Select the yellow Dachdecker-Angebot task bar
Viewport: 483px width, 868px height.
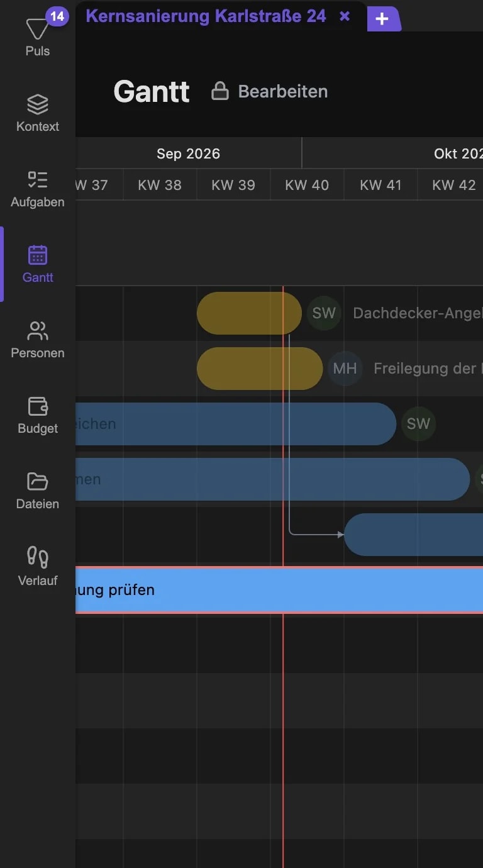[x=249, y=313]
